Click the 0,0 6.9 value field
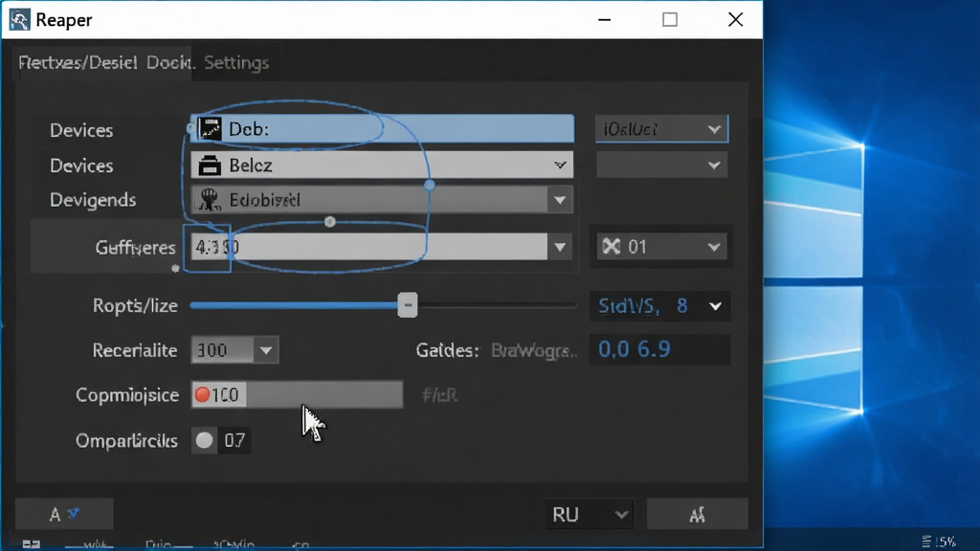Viewport: 980px width, 551px height. point(660,349)
